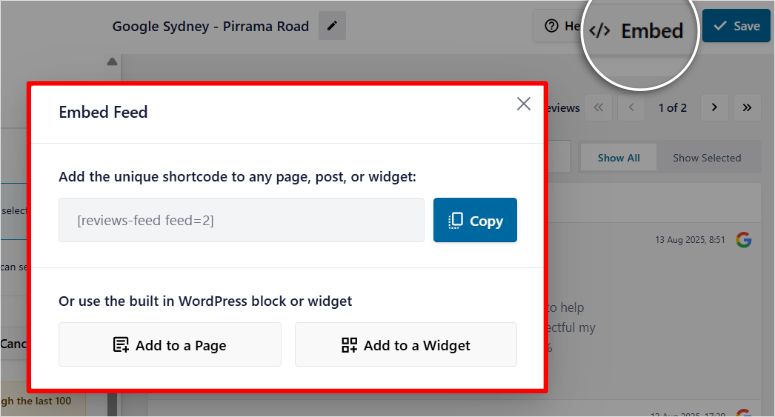Viewport: 775px width, 417px height.
Task: Switch to the Show All tab
Action: 618,158
